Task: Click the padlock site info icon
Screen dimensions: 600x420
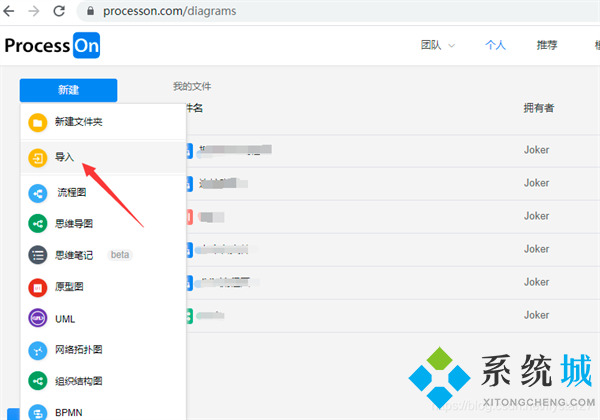Action: [90, 11]
